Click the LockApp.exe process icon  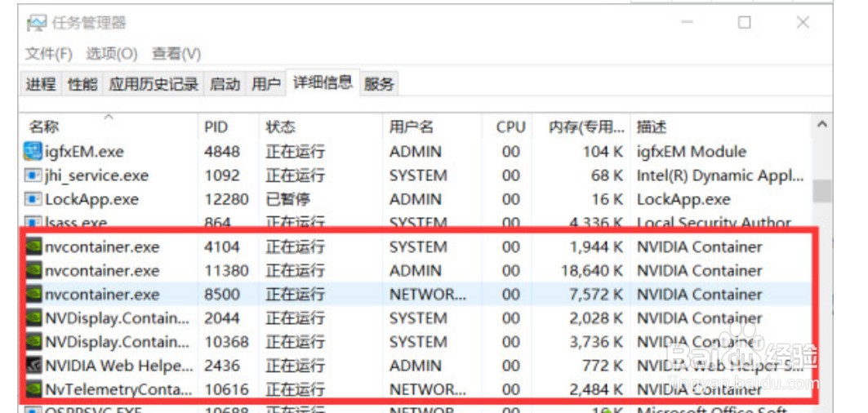point(33,199)
